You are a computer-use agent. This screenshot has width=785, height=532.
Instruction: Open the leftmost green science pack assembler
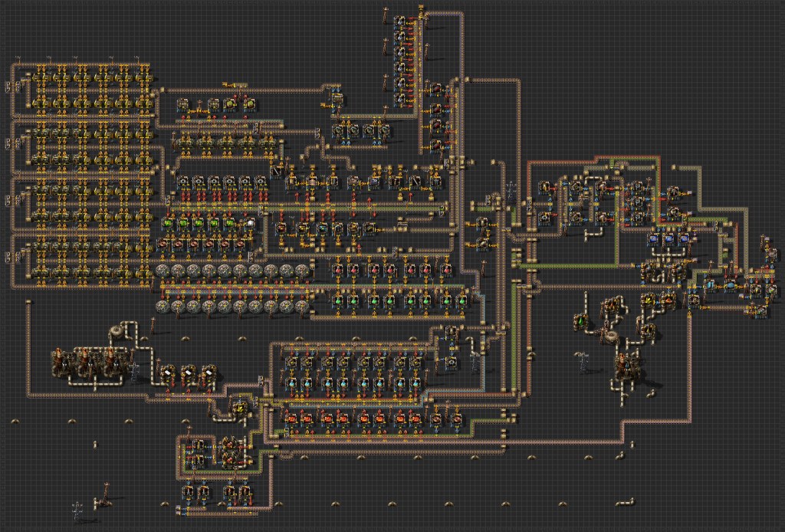[337, 301]
